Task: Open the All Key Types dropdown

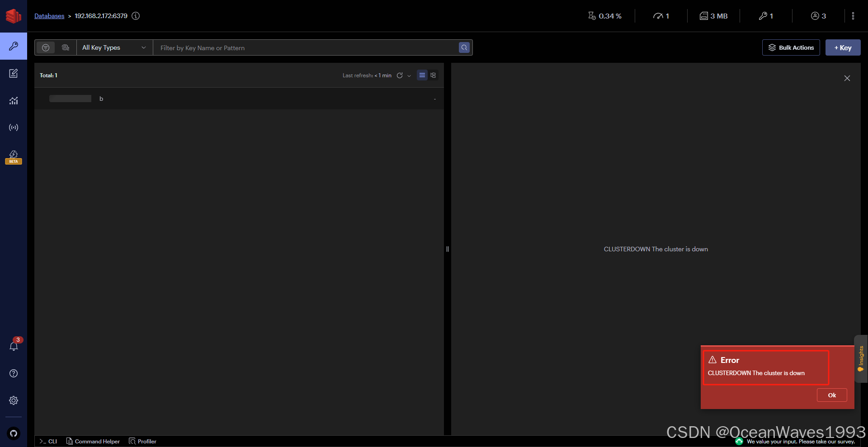Action: 114,47
